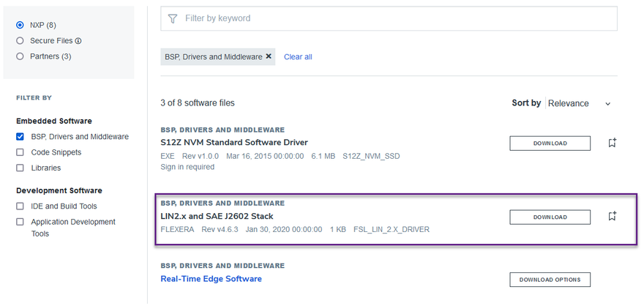Viewport: 644px width, 306px height.
Task: Download the LIN2.x and SAE J2602 Stack
Action: pos(550,217)
